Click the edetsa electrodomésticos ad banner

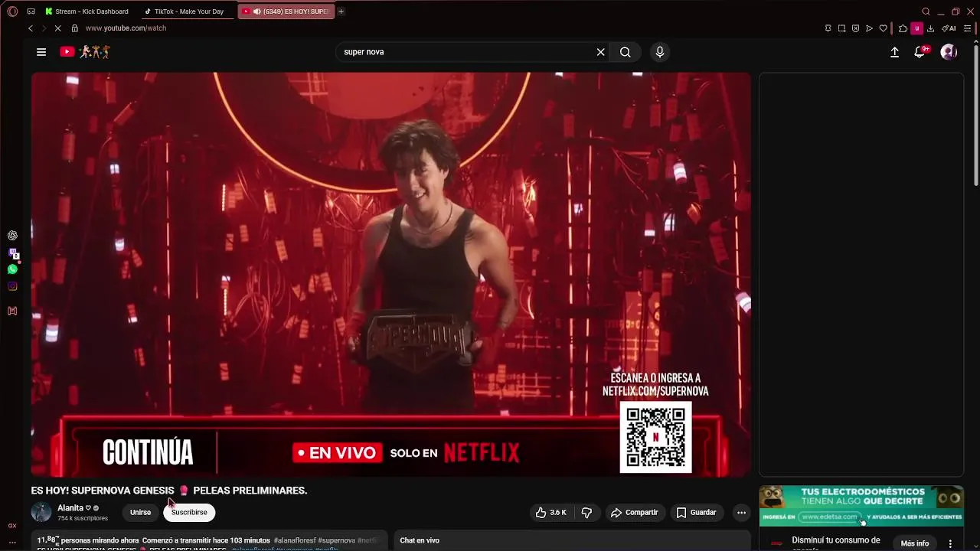(x=861, y=505)
